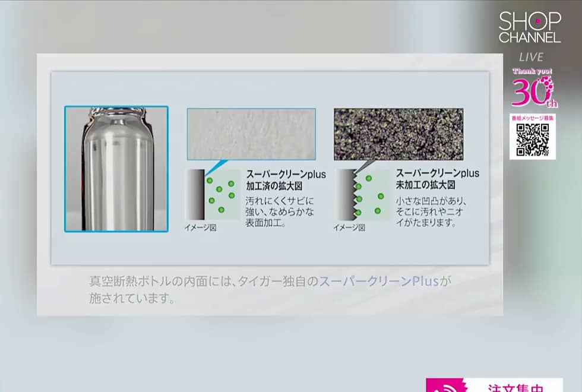Click the left イメージ図 caption
Screen dimensions: 582x392
pyautogui.click(x=201, y=227)
